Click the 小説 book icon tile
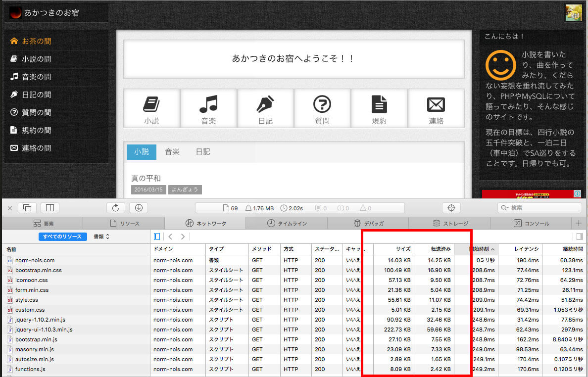This screenshot has width=588, height=377. point(151,108)
